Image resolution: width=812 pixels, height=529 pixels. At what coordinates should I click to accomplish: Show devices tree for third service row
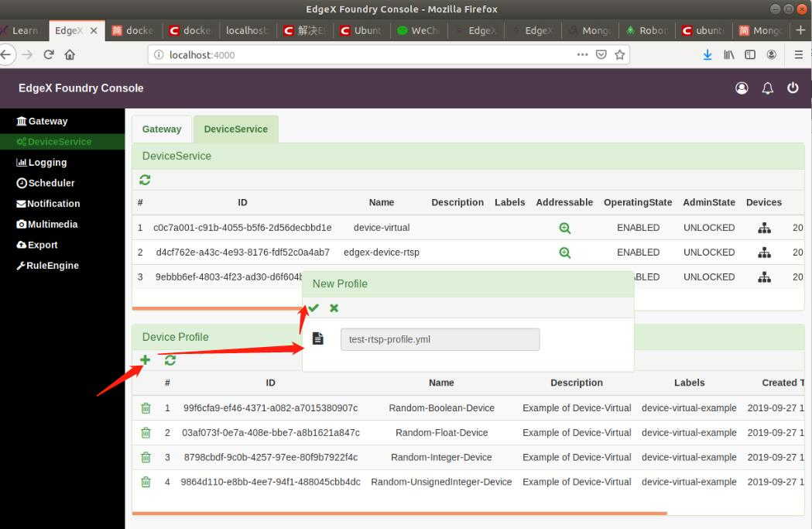(x=764, y=277)
